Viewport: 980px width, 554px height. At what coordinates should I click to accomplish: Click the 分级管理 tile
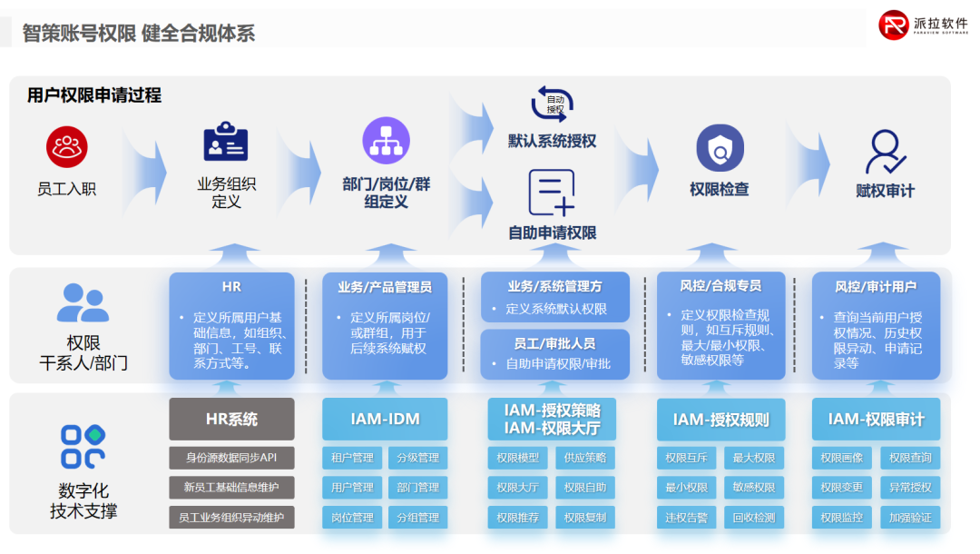[418, 458]
